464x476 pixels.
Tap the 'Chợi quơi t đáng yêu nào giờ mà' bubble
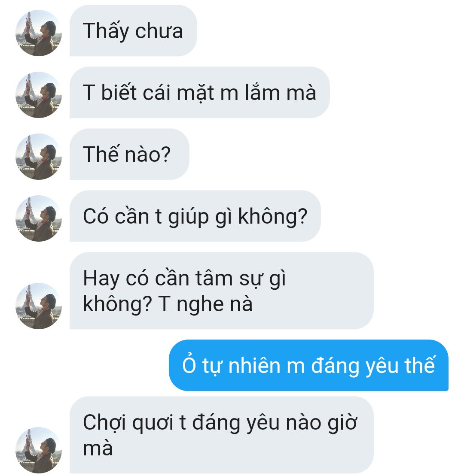(x=222, y=435)
